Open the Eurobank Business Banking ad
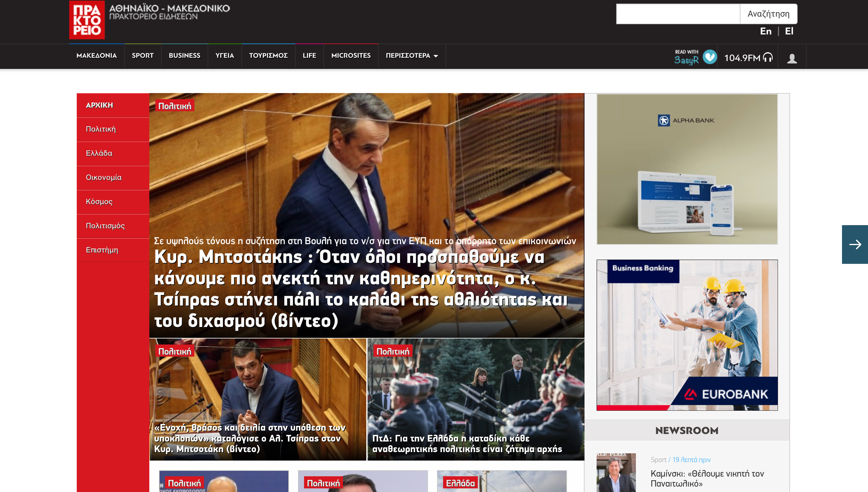Screen dimensions: 868x492 [x=687, y=335]
